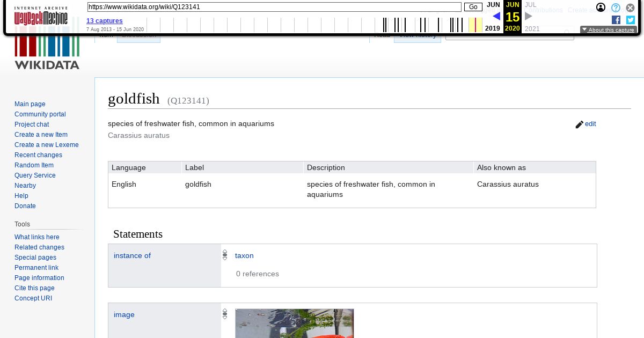Click the Statements section heading
644x338 pixels.
(138, 234)
